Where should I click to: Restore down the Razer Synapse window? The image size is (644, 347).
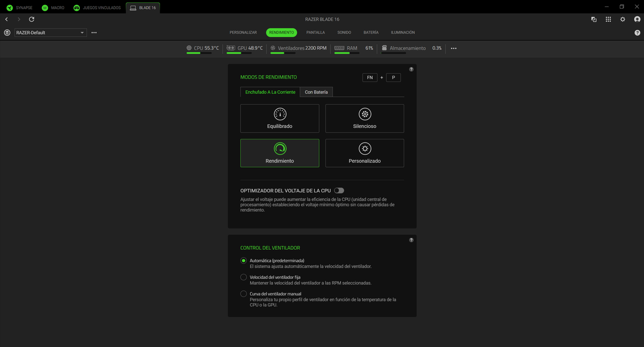622,6
